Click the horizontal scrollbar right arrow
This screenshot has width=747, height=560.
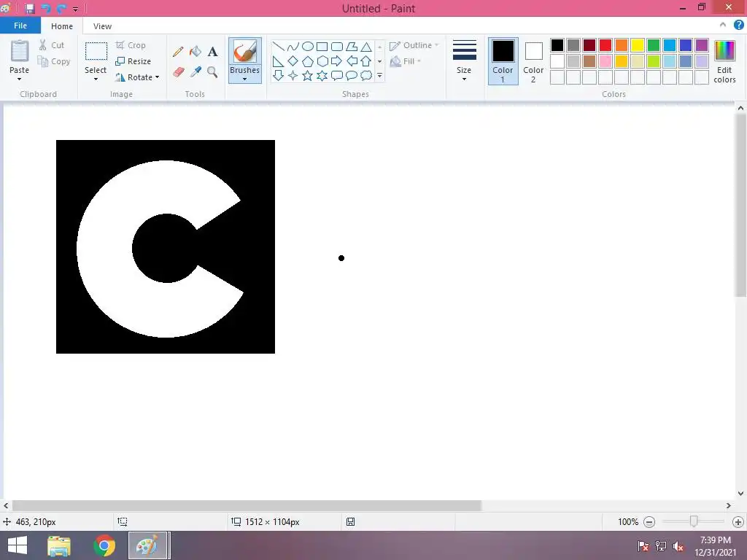tap(729, 506)
